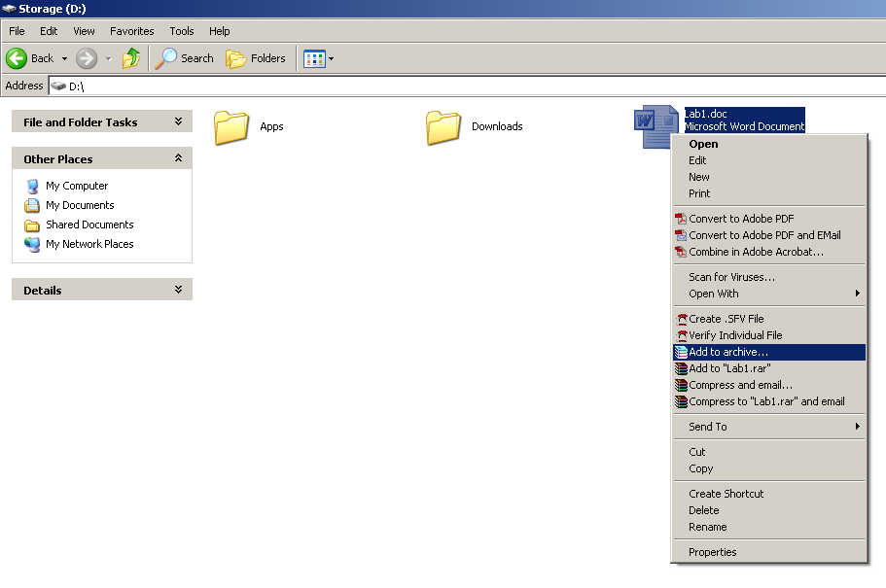Choose Copy from the context menu
Screen dimensions: 886x588
click(769, 468)
